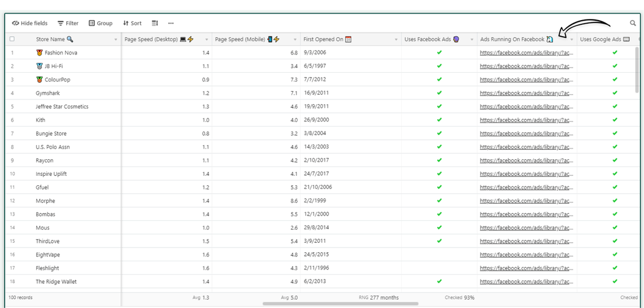Screen dimensions: 644x308
Task: Open the three-dot more options menu
Action: (171, 24)
